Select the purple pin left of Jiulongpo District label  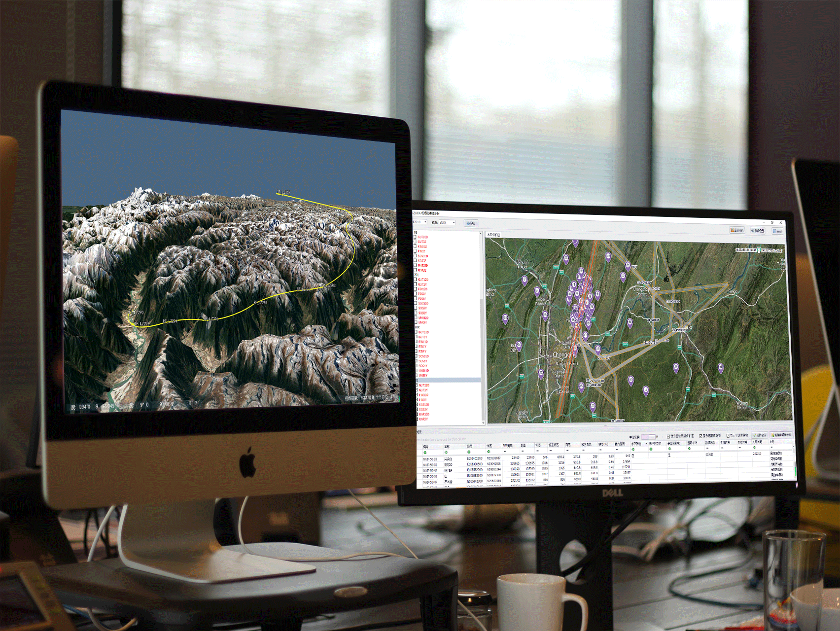click(x=541, y=374)
